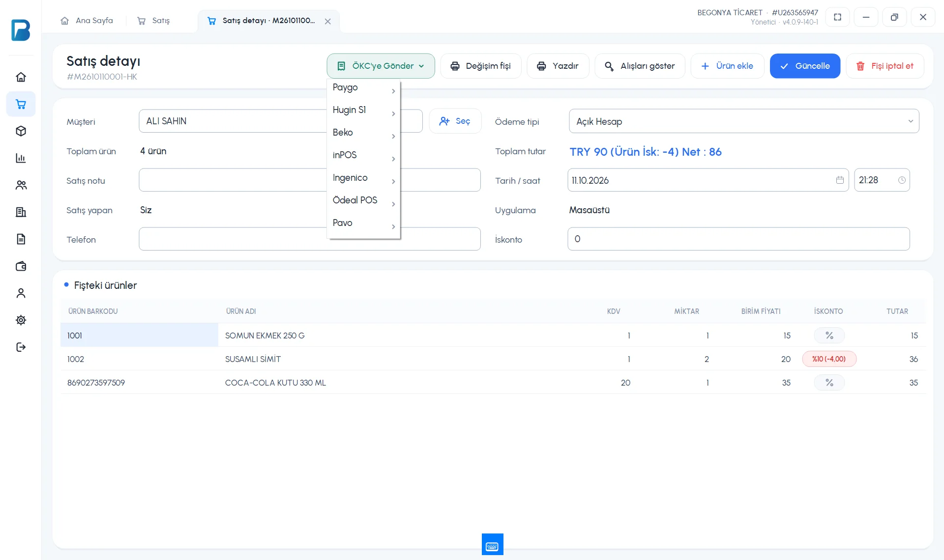Expand the ÖKC'ye Gönder dropdown
The height and width of the screenshot is (560, 944).
381,66
